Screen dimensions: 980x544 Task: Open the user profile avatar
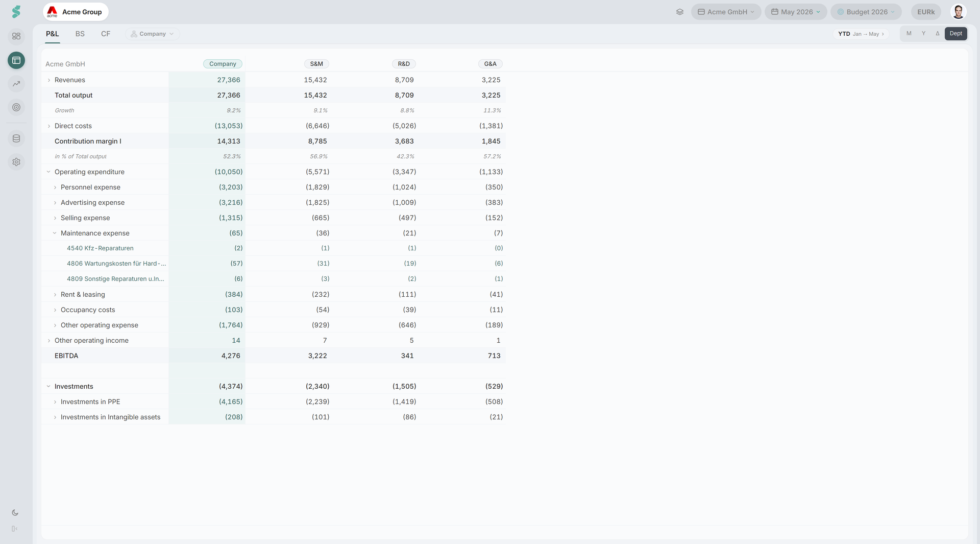(958, 12)
